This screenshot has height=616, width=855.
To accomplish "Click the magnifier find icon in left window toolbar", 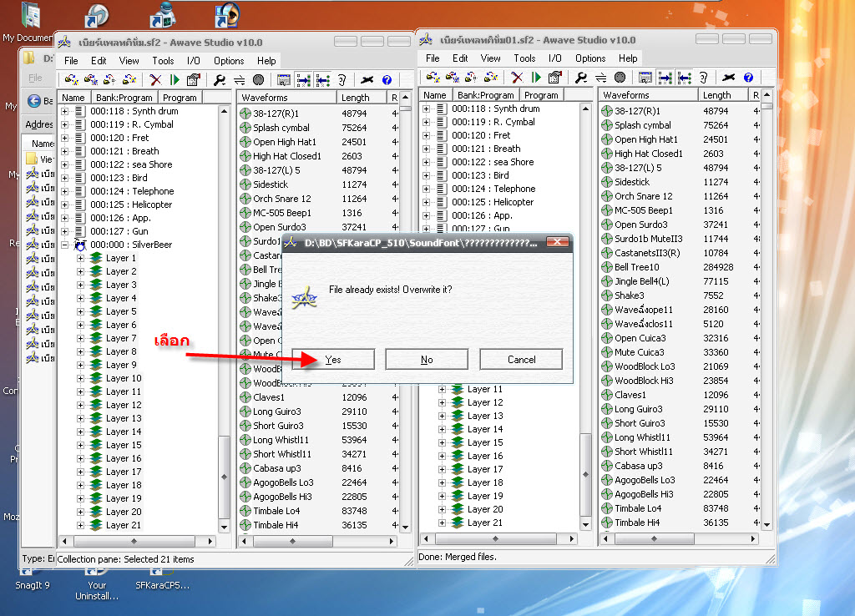I will pyautogui.click(x=220, y=80).
